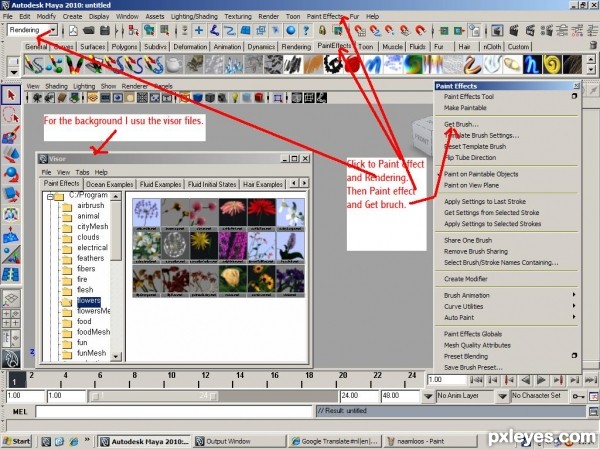The width and height of the screenshot is (600, 450).
Task: Collapse the C:/Program tree node in Visor
Action: point(50,197)
